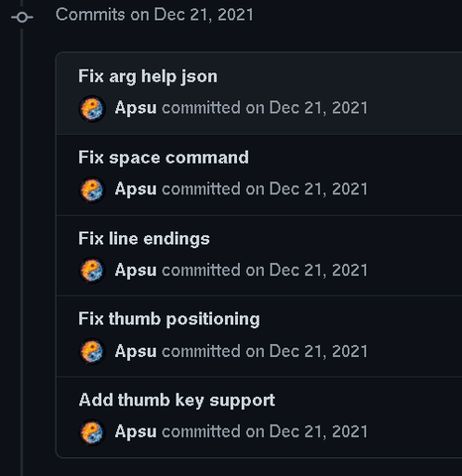Open the "Fix line endings" commit
This screenshot has width=462, height=476.
coord(144,239)
